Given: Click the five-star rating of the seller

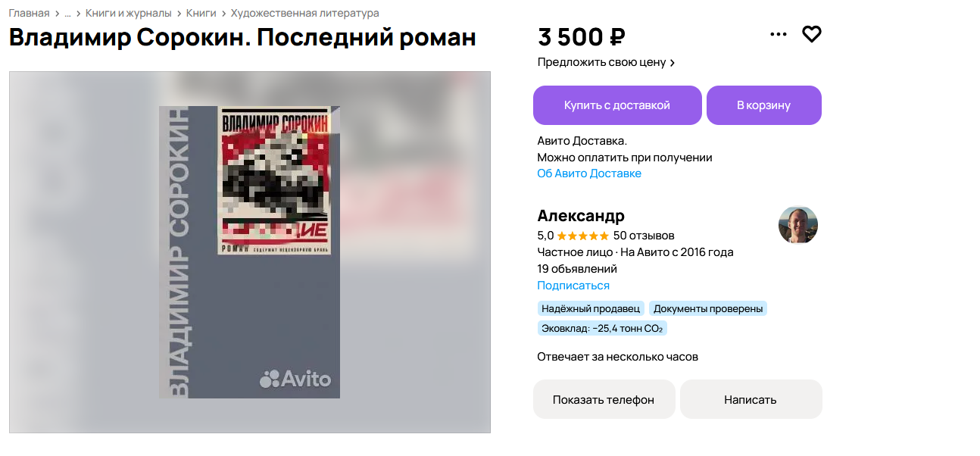Looking at the screenshot, I should point(583,236).
